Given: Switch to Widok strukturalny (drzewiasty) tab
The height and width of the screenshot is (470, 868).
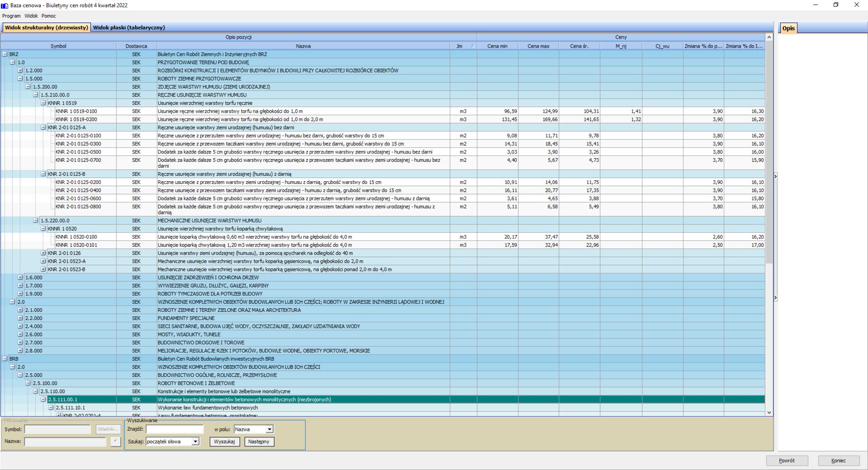Looking at the screenshot, I should coord(46,28).
